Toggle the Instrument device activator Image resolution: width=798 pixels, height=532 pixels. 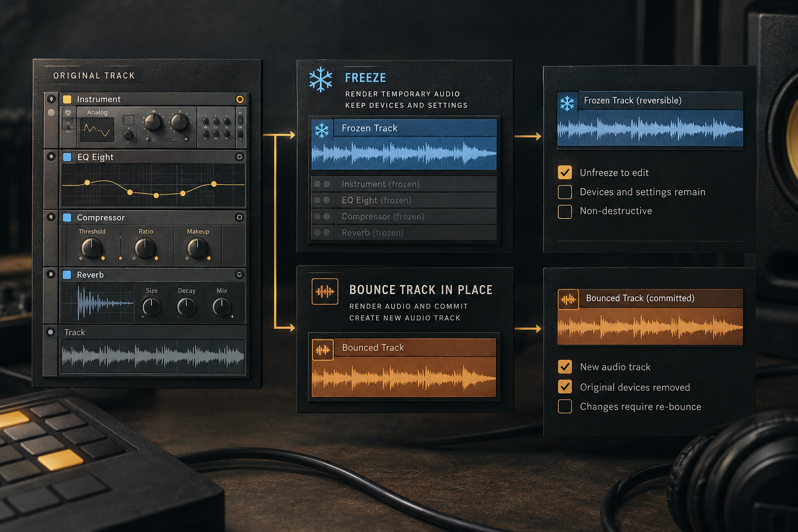click(x=51, y=99)
